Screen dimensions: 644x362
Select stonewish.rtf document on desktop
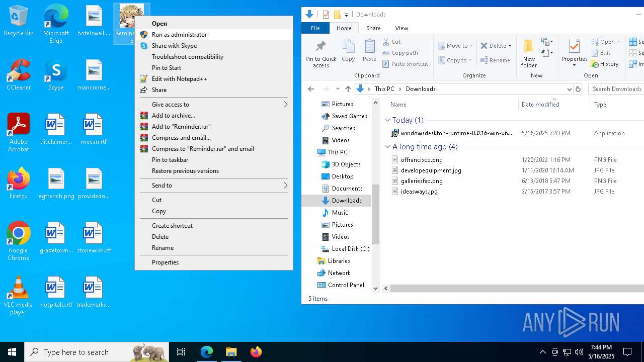point(94,237)
